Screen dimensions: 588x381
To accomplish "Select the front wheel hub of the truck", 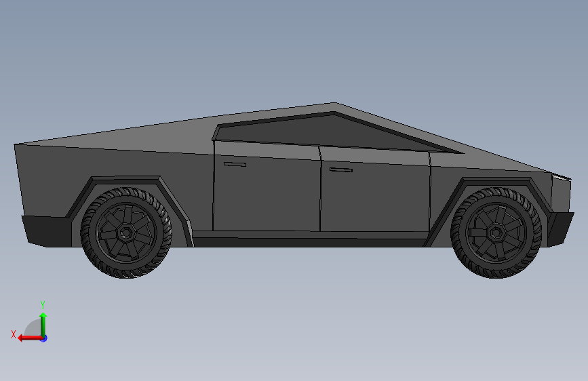I will coord(496,233).
